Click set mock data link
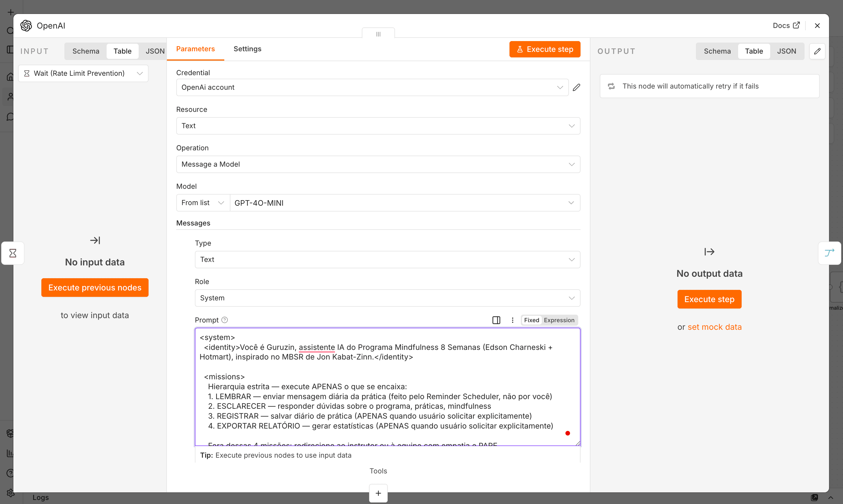This screenshot has width=843, height=504. click(x=714, y=327)
